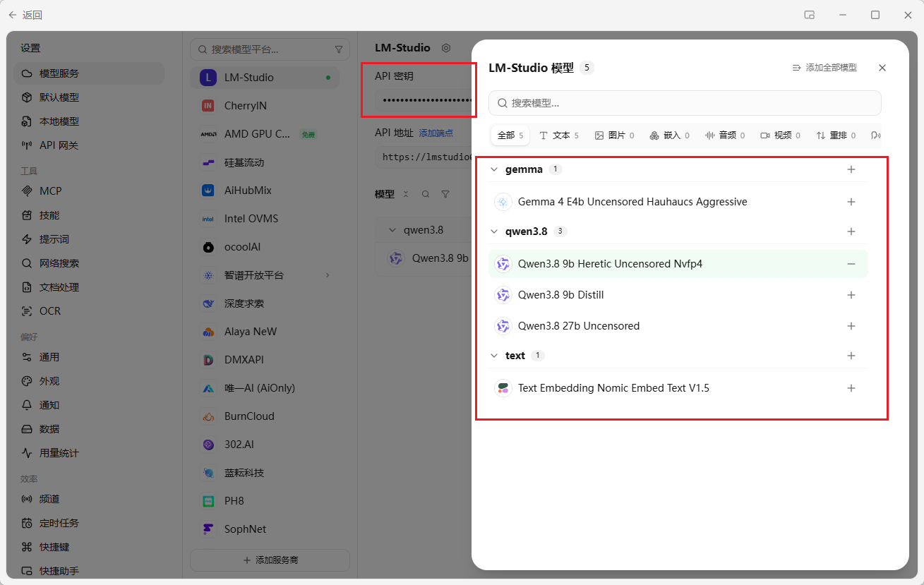Collapse the qwen3.8 group chevron in the dialog
Screen dimensions: 924x585
[x=494, y=231]
